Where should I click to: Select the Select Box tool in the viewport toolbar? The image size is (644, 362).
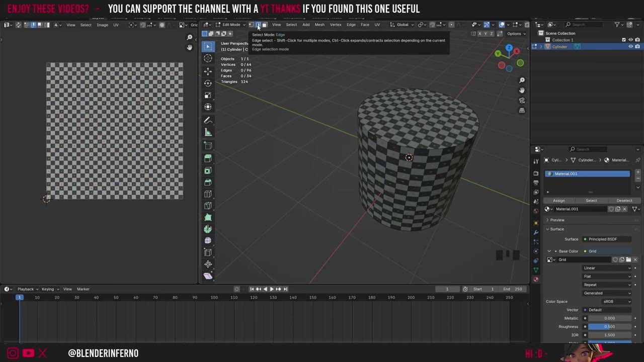point(208,46)
